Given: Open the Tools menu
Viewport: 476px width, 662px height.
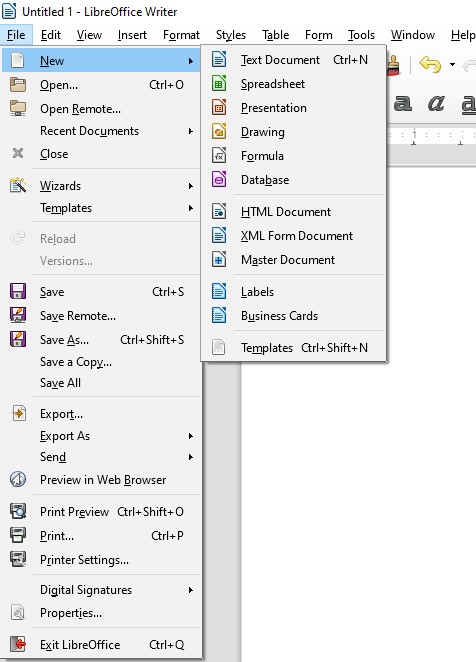Looking at the screenshot, I should tap(361, 35).
